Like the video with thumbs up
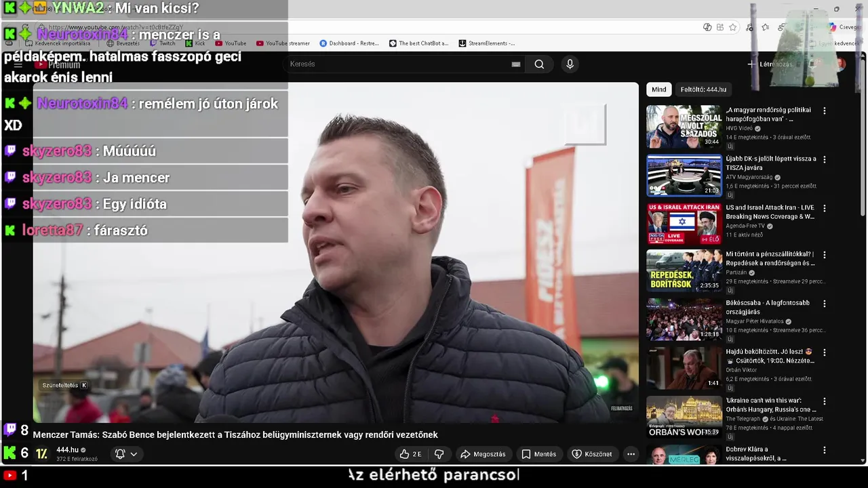Screen dimensions: 868x488 coord(411,454)
